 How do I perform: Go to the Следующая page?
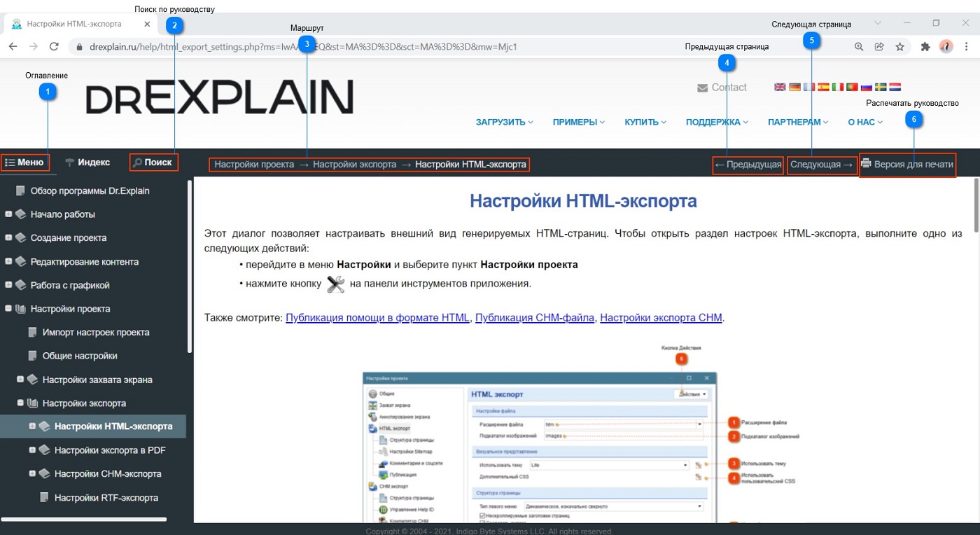821,165
